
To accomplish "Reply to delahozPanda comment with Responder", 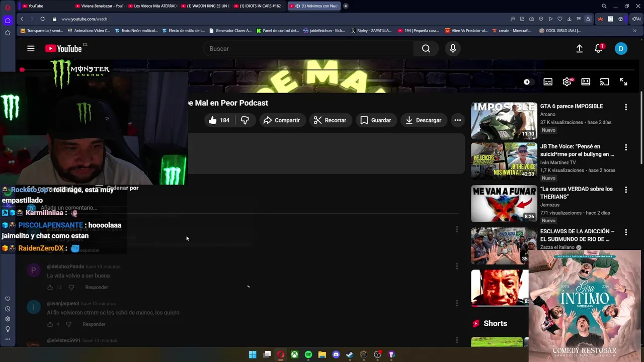I will pyautogui.click(x=97, y=287).
